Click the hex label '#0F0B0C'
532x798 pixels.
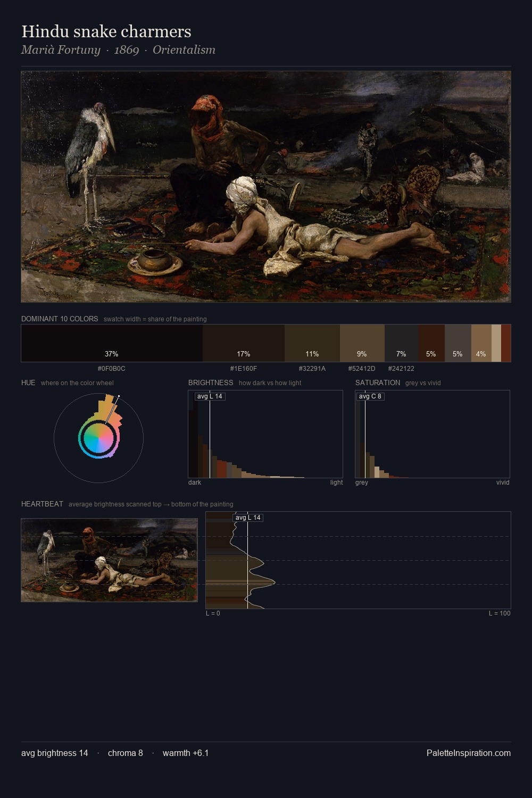click(x=112, y=368)
